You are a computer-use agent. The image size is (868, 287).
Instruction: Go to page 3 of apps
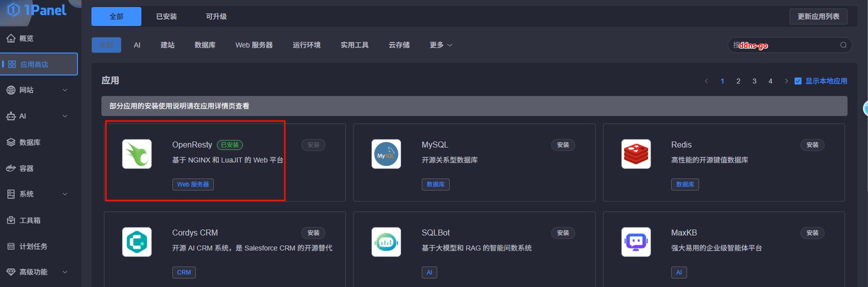click(754, 81)
